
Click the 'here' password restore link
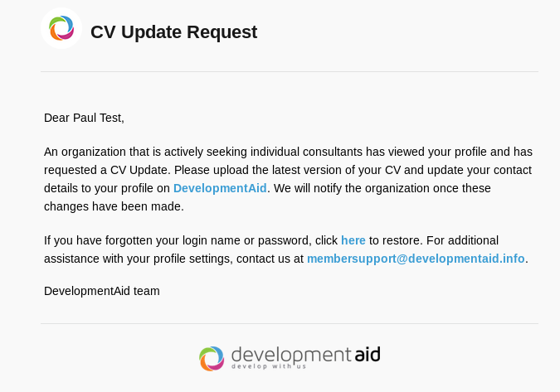pyautogui.click(x=353, y=240)
